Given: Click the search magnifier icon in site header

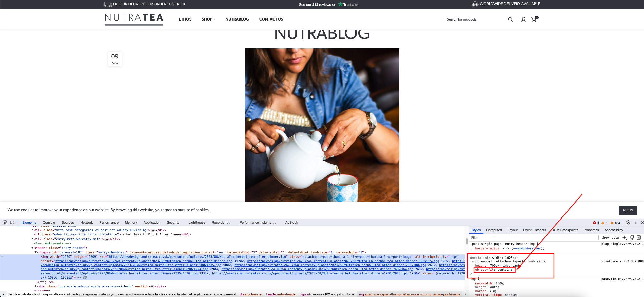Looking at the screenshot, I should coord(510,19).
